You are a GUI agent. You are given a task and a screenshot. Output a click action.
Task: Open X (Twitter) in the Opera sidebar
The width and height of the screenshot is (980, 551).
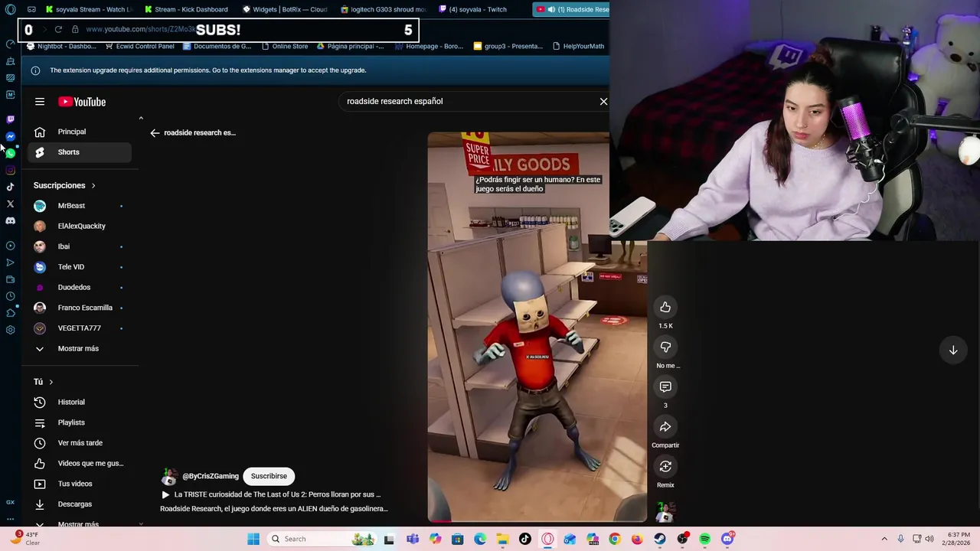[x=10, y=204]
